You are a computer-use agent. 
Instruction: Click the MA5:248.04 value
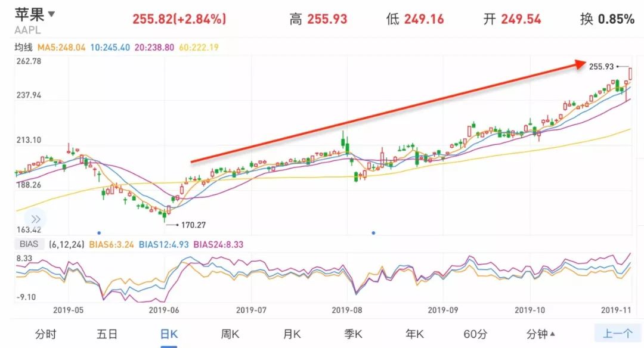(x=61, y=48)
